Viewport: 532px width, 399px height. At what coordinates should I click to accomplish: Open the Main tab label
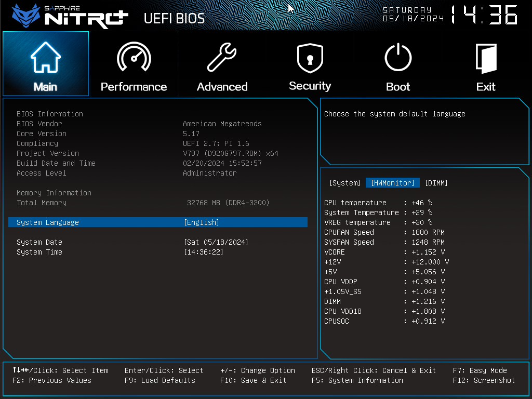46,87
